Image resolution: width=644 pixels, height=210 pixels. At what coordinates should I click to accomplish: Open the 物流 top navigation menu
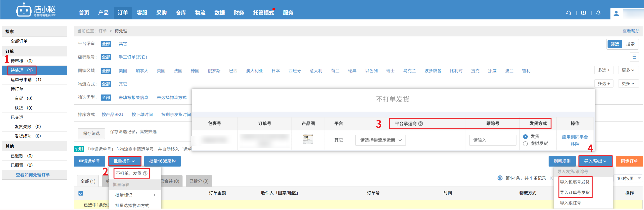pos(200,13)
